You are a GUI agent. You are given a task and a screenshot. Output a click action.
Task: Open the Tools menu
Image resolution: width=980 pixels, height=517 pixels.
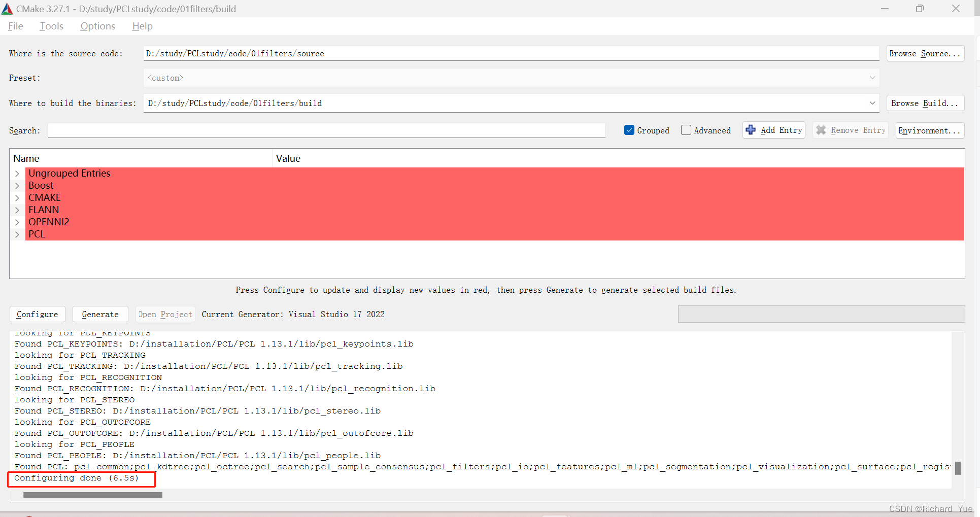point(52,26)
